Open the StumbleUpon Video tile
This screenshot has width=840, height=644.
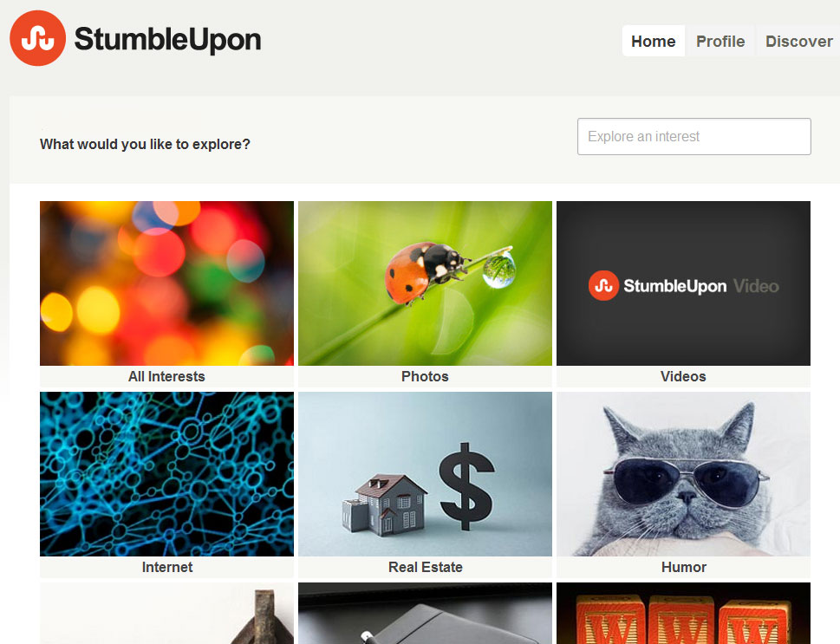pos(683,283)
